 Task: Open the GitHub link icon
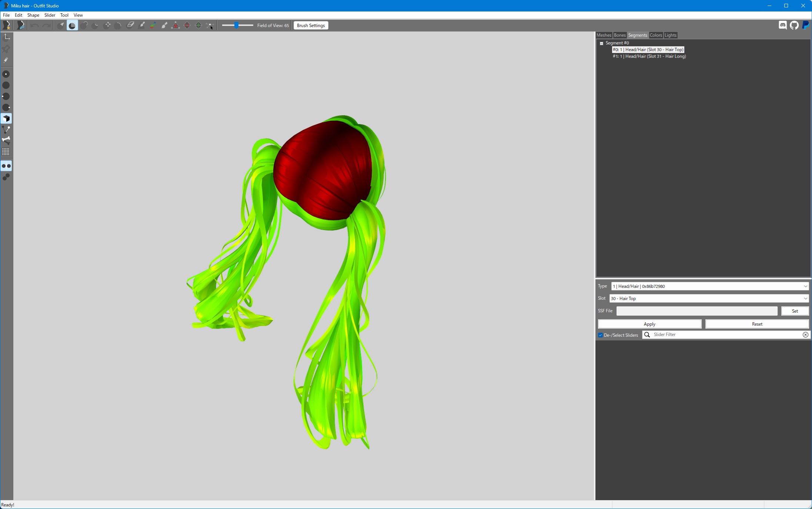click(x=794, y=25)
